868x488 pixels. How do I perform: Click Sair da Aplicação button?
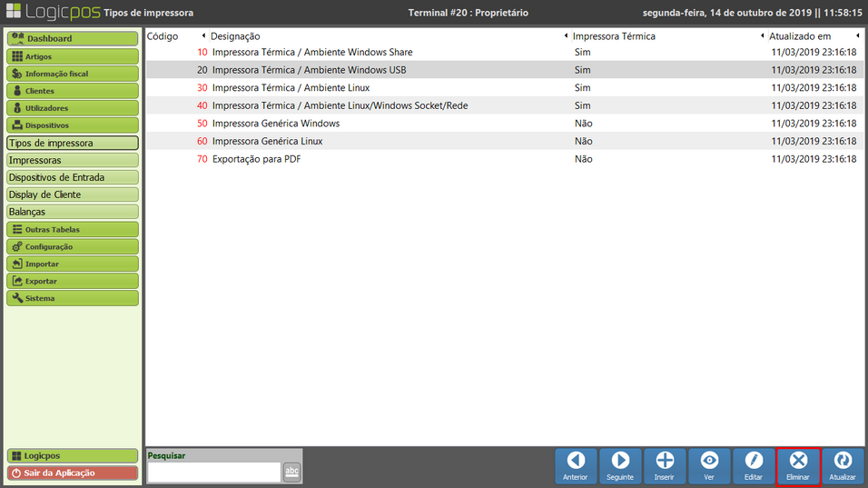click(x=73, y=473)
